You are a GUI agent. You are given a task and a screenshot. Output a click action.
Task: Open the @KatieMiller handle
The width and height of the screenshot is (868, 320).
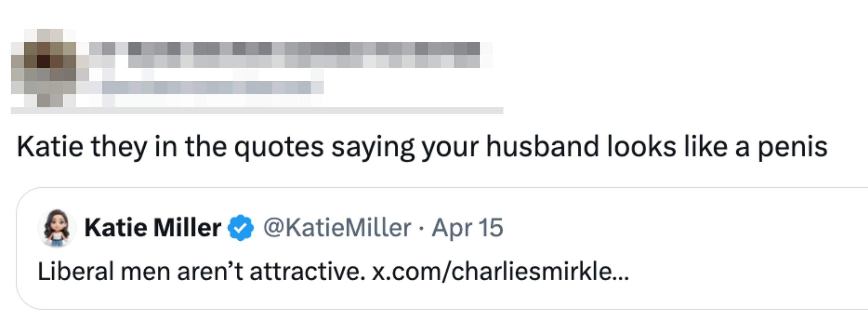[x=337, y=228]
